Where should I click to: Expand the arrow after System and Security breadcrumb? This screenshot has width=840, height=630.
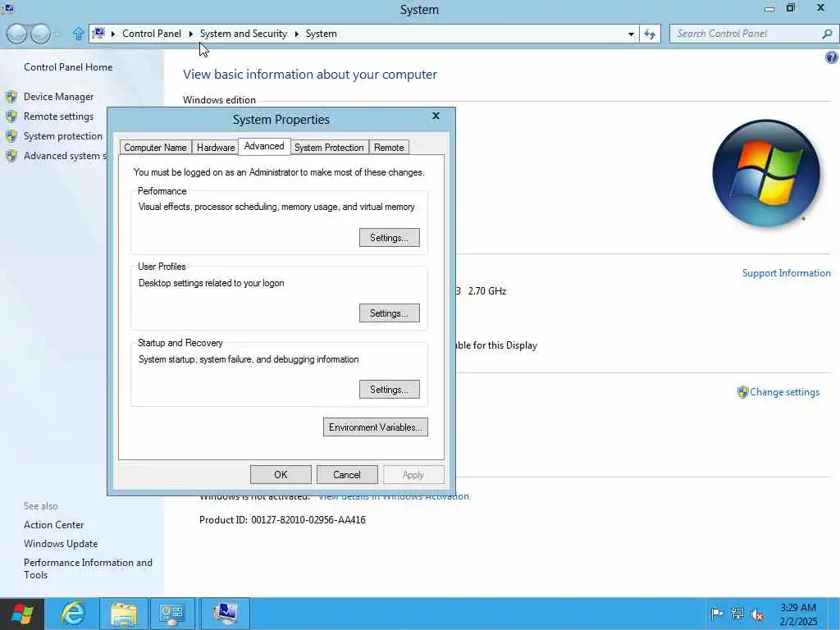coord(297,34)
